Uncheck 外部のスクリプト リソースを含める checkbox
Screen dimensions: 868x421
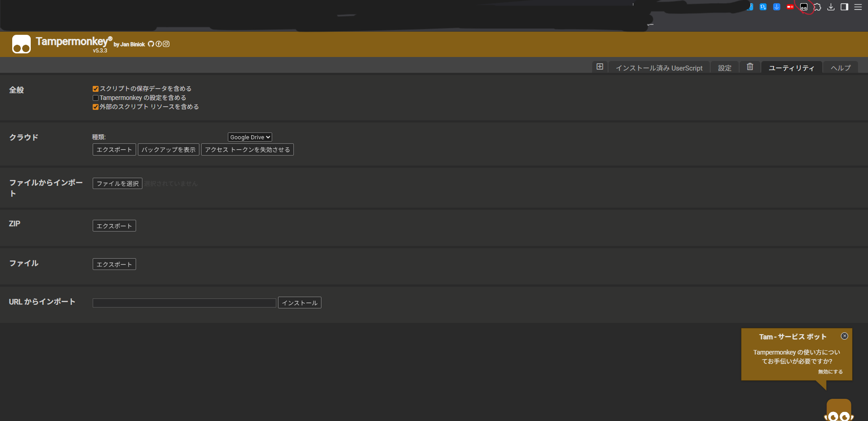[x=95, y=107]
